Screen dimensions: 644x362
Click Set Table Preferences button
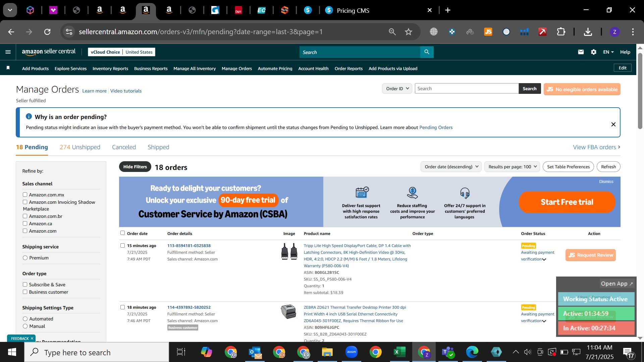click(568, 167)
